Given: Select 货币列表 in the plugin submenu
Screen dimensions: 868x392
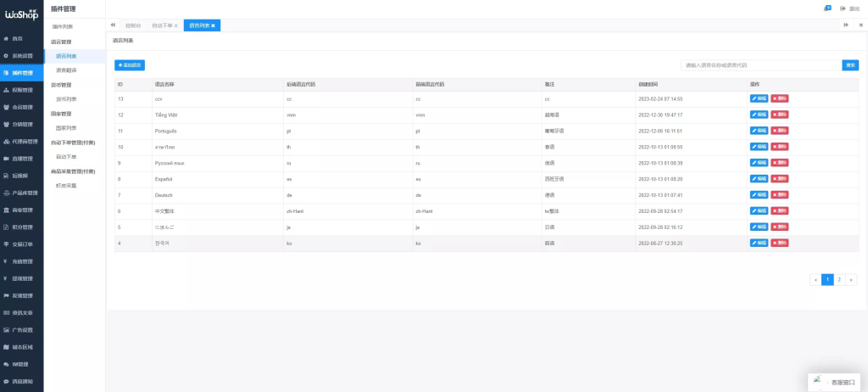Looking at the screenshot, I should (x=66, y=99).
